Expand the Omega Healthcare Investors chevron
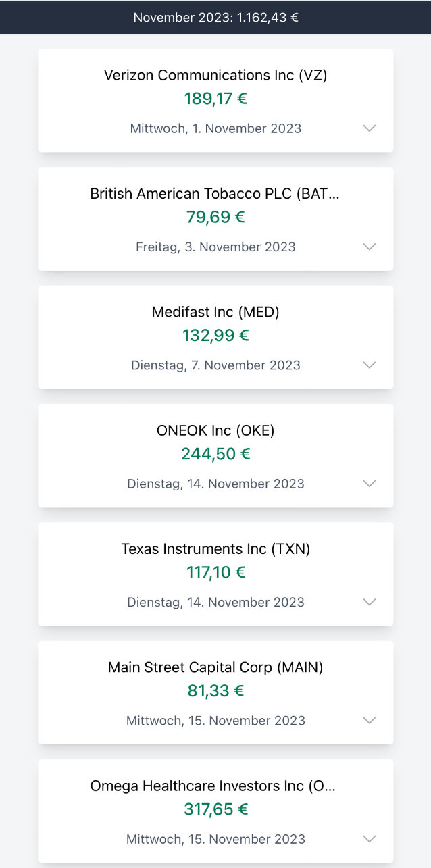This screenshot has height=868, width=431. point(369,839)
